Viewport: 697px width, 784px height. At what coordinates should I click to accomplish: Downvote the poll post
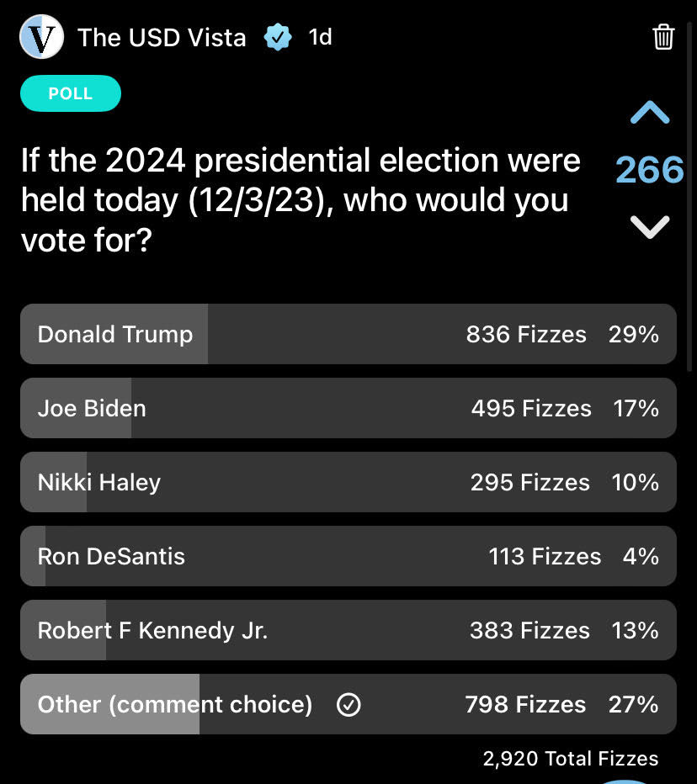pos(650,226)
